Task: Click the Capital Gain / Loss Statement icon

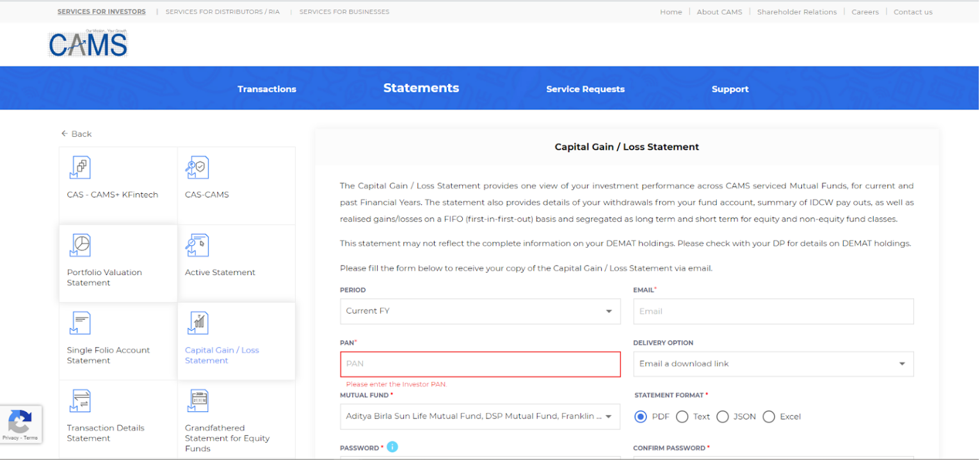Action: tap(198, 324)
